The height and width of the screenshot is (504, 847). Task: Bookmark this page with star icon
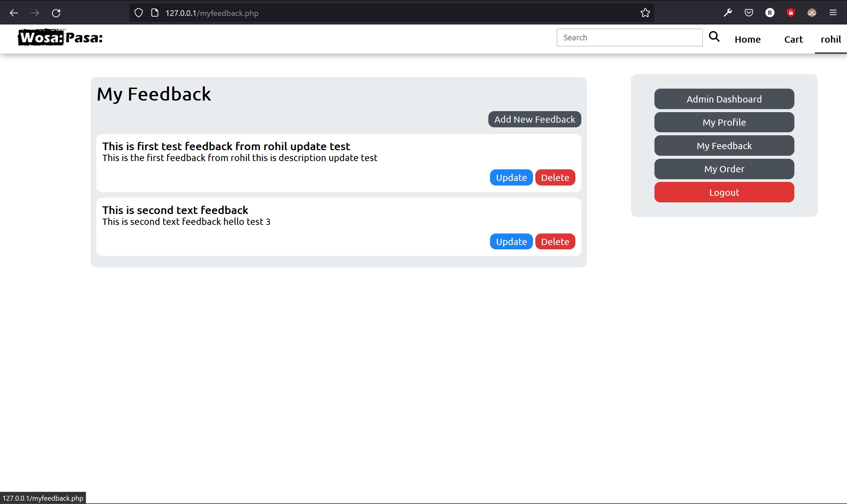[645, 13]
